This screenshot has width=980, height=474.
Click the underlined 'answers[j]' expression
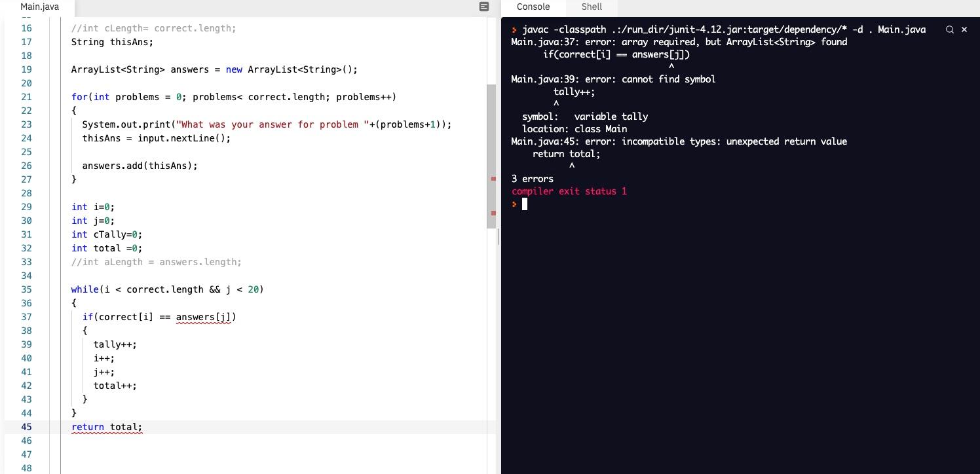click(x=204, y=317)
